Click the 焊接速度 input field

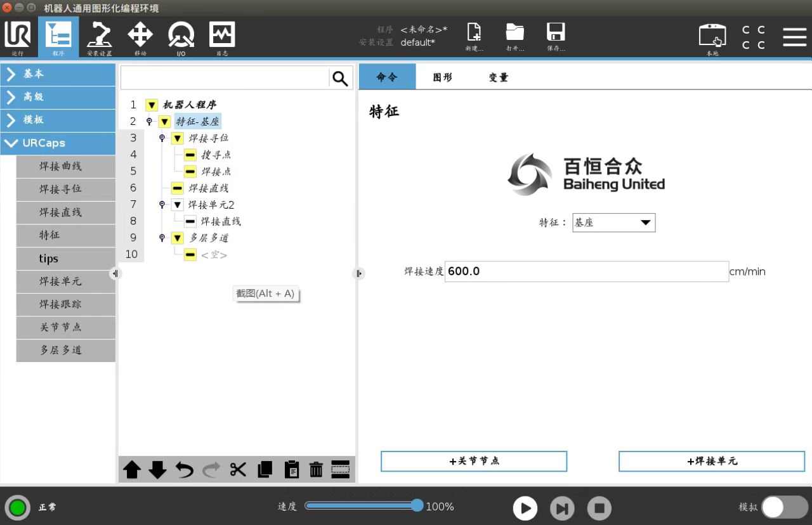pyautogui.click(x=587, y=271)
